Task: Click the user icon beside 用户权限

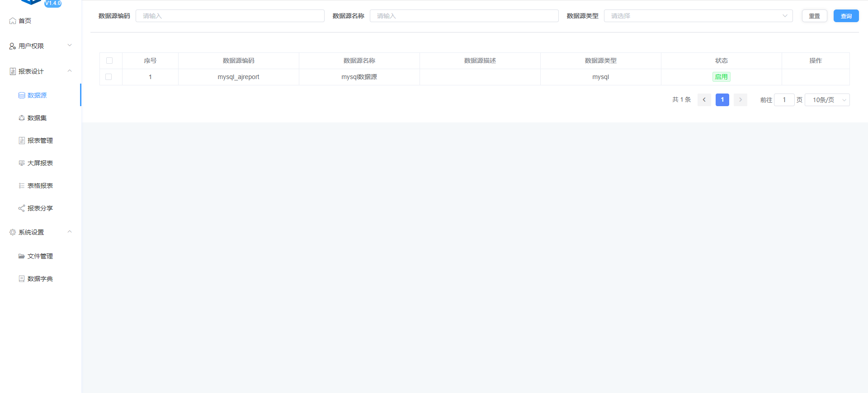Action: 13,46
